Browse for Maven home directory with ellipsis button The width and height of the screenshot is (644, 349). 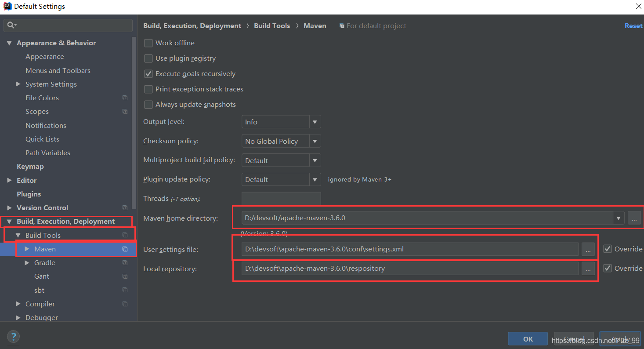(634, 218)
